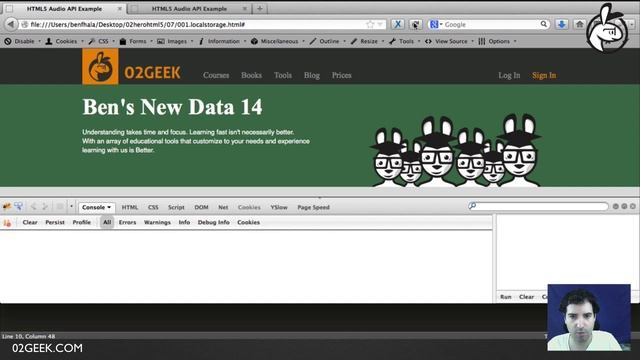Click the Cookies person icon in Web Developer toolbar

(x=49, y=41)
